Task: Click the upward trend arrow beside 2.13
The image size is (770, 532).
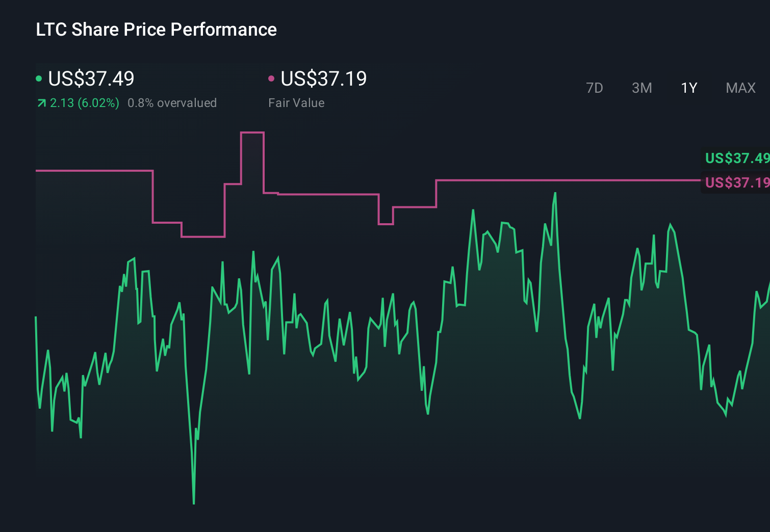Action: [x=41, y=103]
